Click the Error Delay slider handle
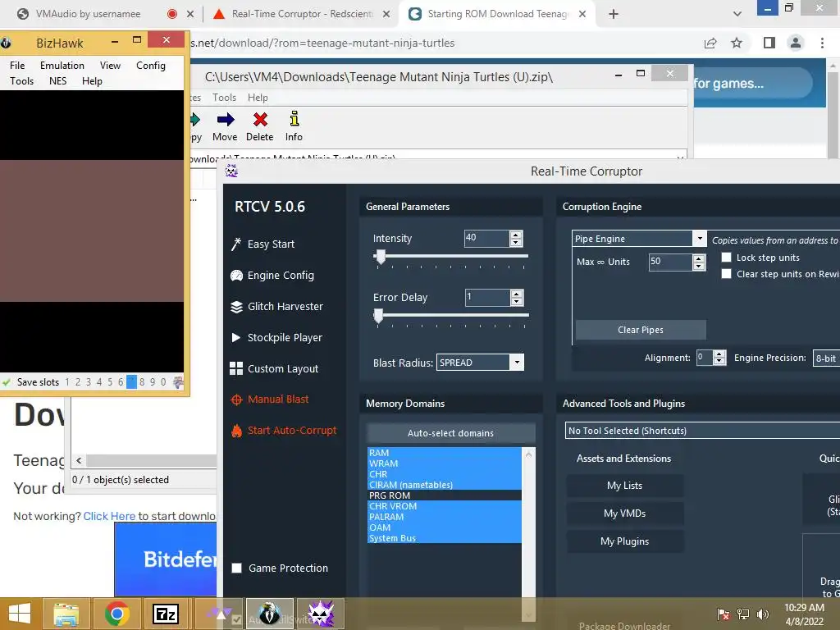This screenshot has width=840, height=630. (x=379, y=316)
